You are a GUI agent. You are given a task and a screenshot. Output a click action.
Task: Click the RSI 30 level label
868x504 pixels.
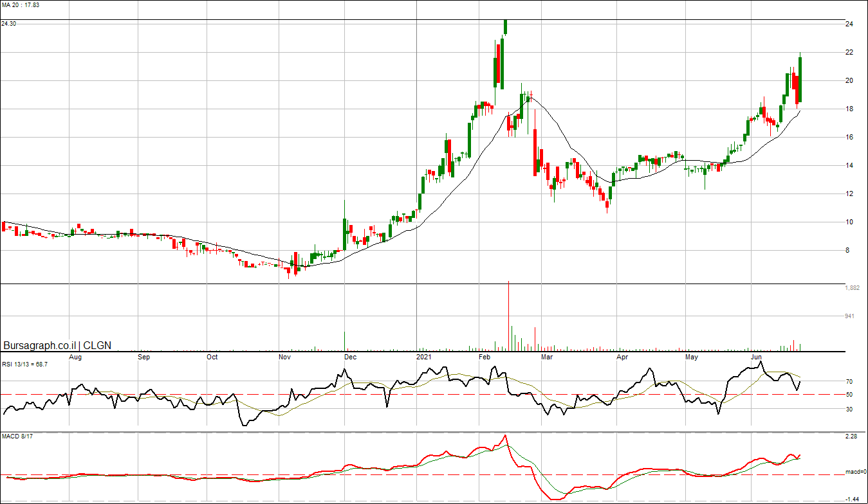point(849,409)
